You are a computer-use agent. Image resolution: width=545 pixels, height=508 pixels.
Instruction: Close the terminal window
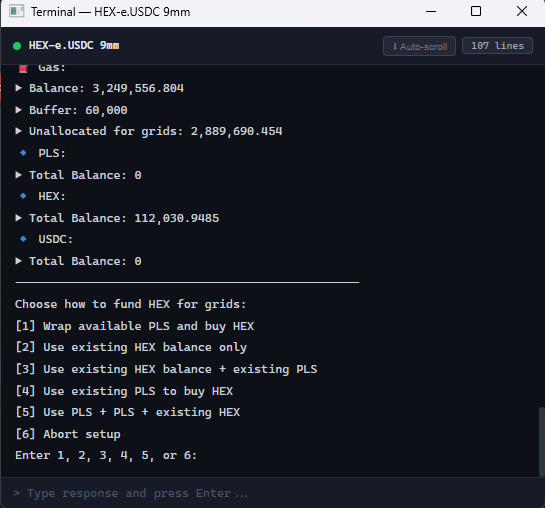(x=522, y=11)
